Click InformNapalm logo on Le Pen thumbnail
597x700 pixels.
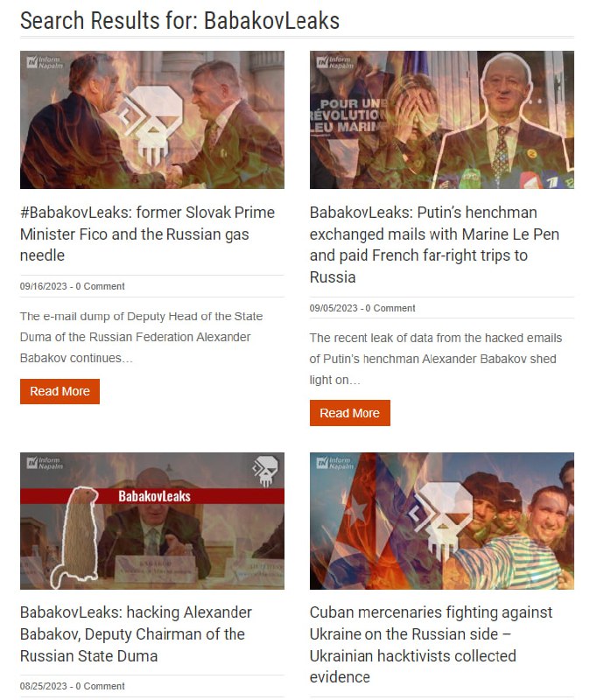tap(334, 62)
